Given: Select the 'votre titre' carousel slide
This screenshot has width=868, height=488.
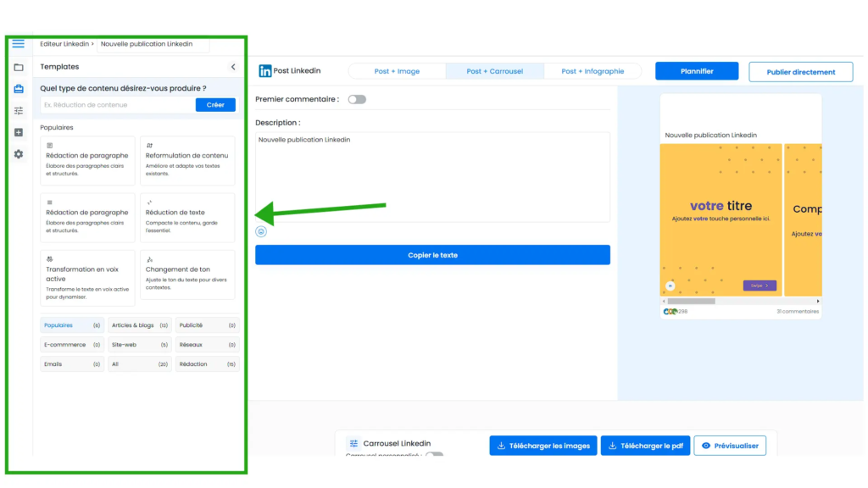Looking at the screenshot, I should click(721, 220).
